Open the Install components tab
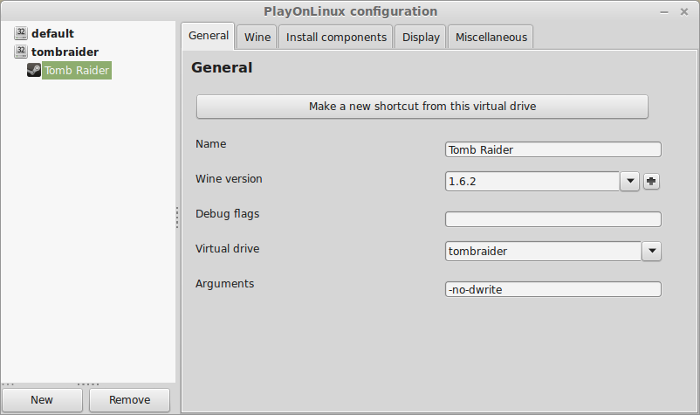Viewport: 700px width, 415px height. coord(336,37)
